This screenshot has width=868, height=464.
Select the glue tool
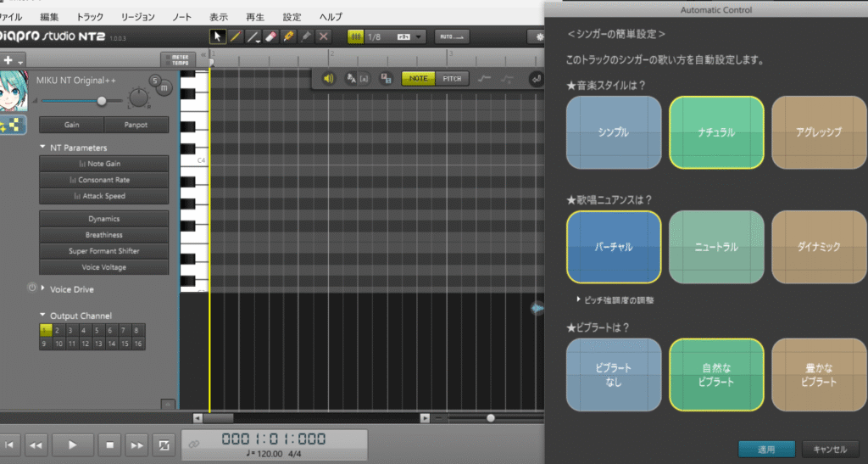(x=306, y=36)
